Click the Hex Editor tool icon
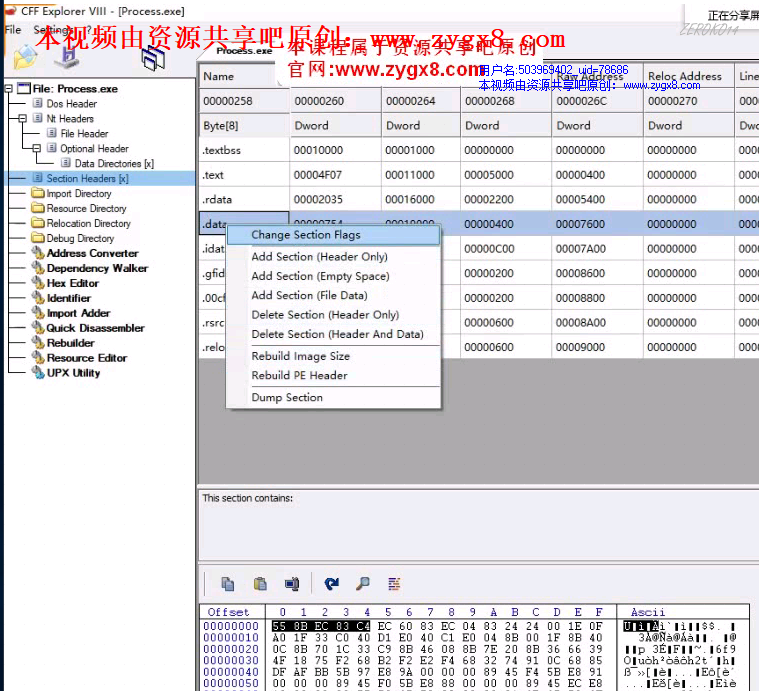Screen dimensions: 759x691 38,283
